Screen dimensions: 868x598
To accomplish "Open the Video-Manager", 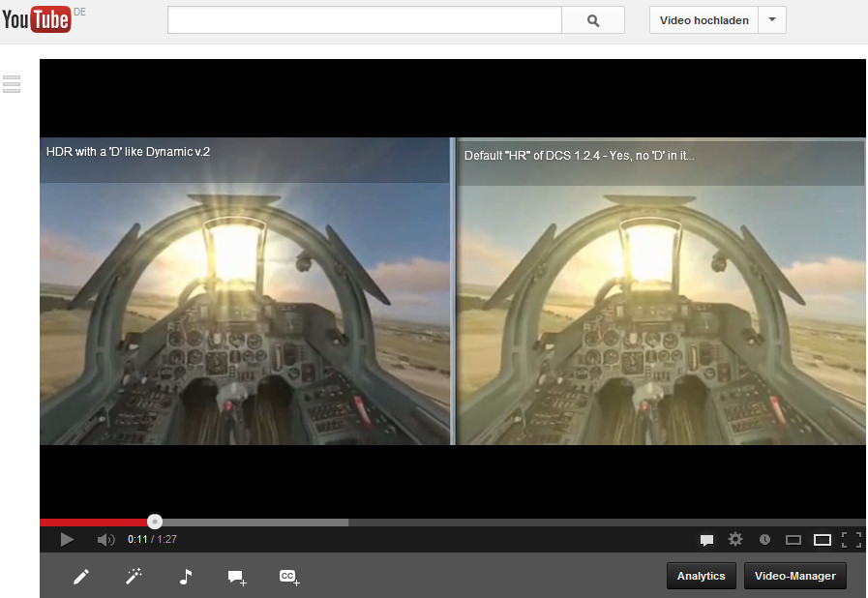I will pos(794,576).
